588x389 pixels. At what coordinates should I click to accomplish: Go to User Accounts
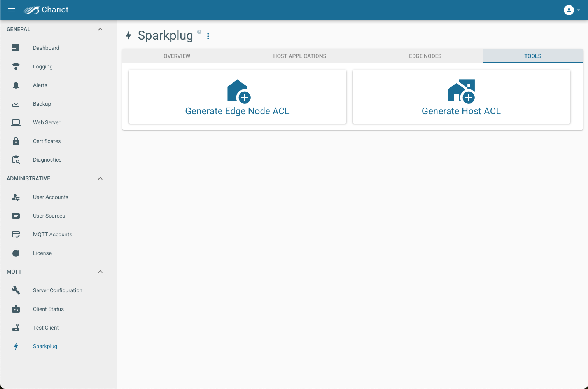[x=51, y=197]
